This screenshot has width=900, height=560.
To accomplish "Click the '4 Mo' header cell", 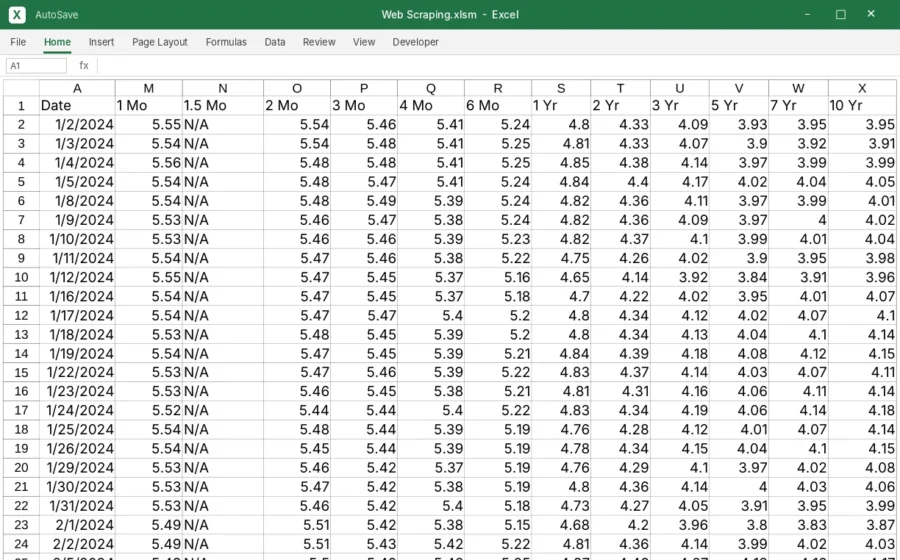I will pos(430,106).
